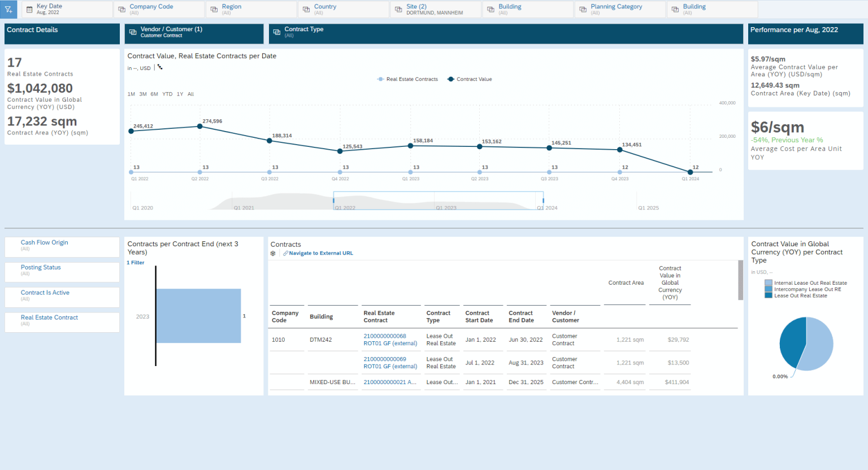The image size is (868, 470).
Task: Click the drill navigation icon beside USD label
Action: coord(159,67)
